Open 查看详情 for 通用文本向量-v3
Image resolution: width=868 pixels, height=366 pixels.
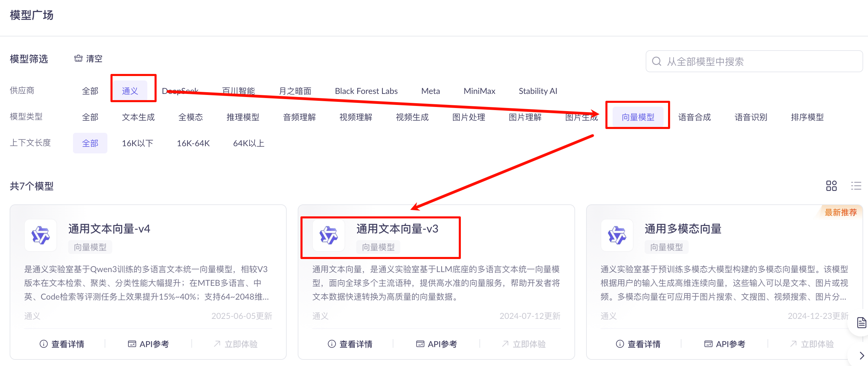(350, 344)
